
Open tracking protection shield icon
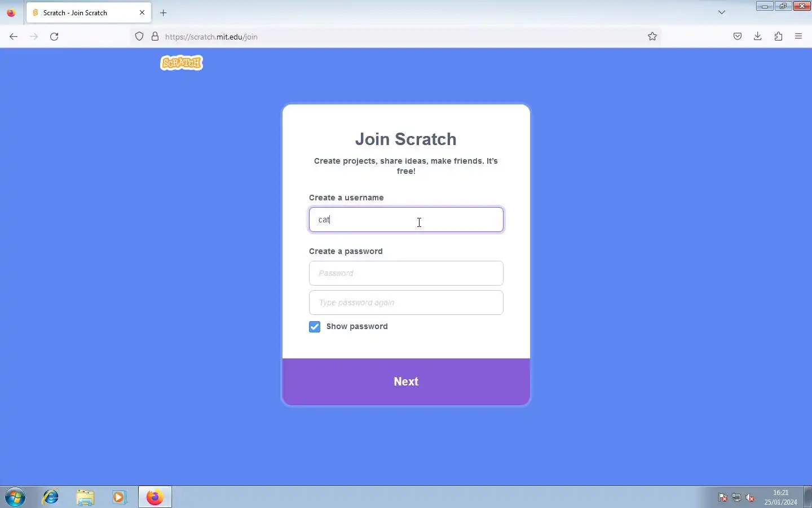(139, 37)
